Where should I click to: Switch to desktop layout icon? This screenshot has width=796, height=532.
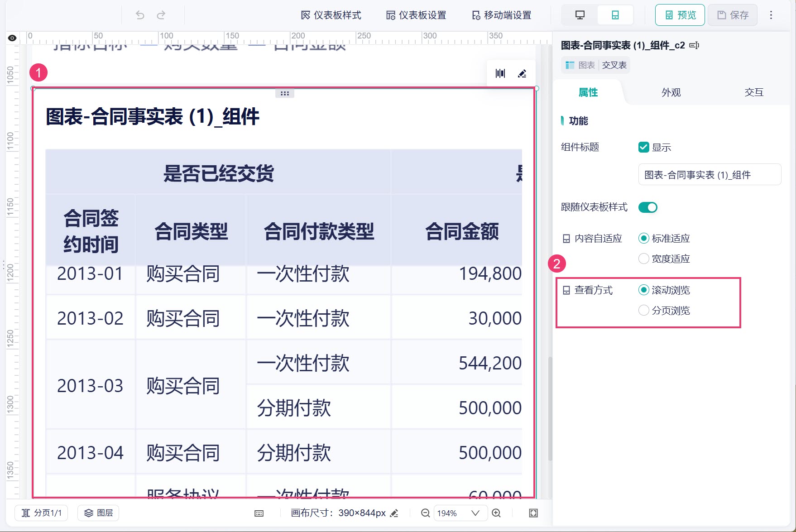click(x=580, y=15)
